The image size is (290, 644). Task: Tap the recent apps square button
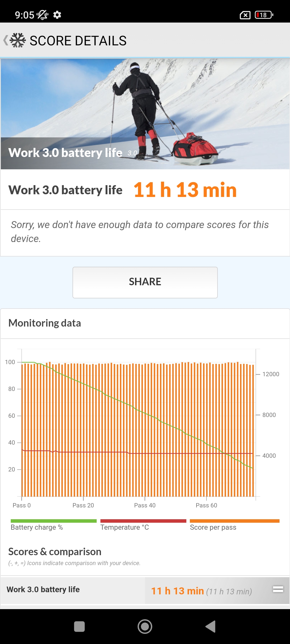(x=79, y=627)
